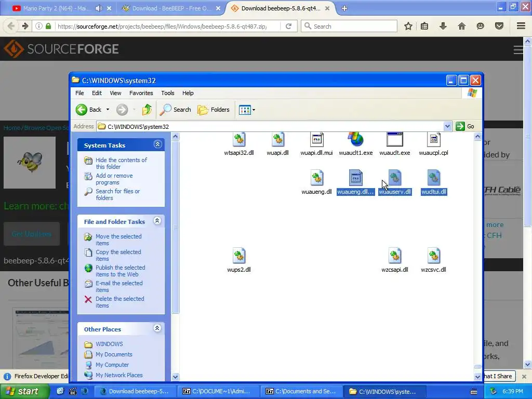Screen dimensions: 532x399
Task: Click Copy the selected items
Action: pos(118,255)
